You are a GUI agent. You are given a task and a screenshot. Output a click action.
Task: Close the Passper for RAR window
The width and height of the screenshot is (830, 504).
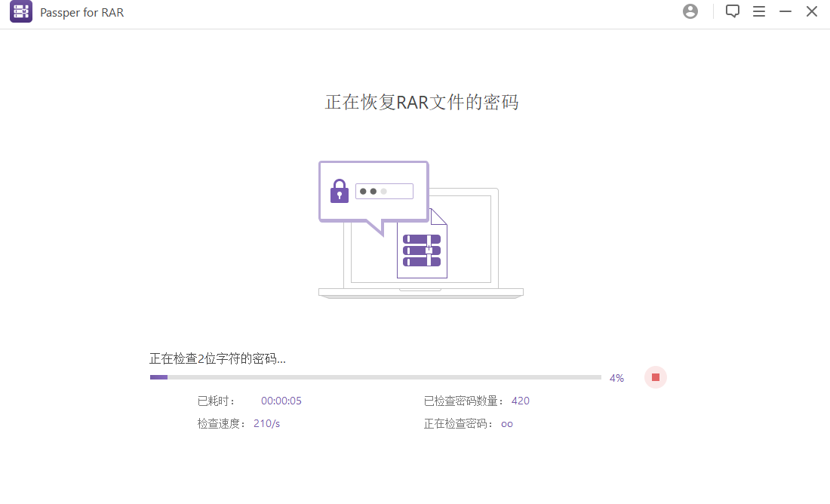pos(812,11)
